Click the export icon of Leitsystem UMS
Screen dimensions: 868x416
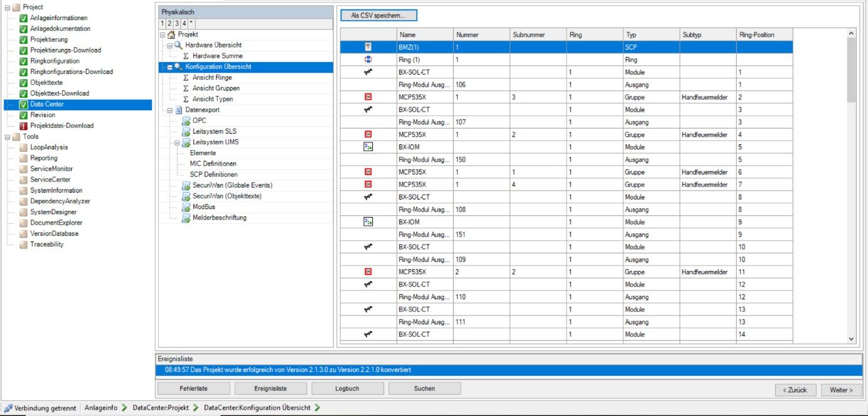186,142
